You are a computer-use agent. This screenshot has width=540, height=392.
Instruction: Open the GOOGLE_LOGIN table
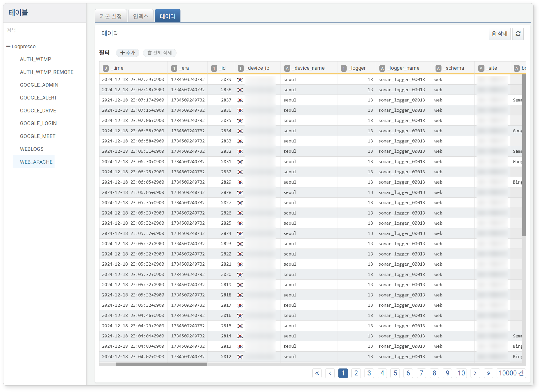(x=38, y=123)
